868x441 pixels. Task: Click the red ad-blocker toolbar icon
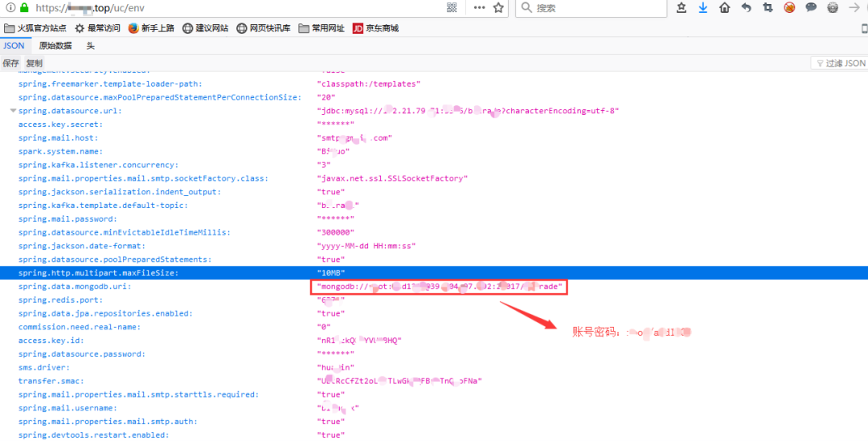coord(789,8)
